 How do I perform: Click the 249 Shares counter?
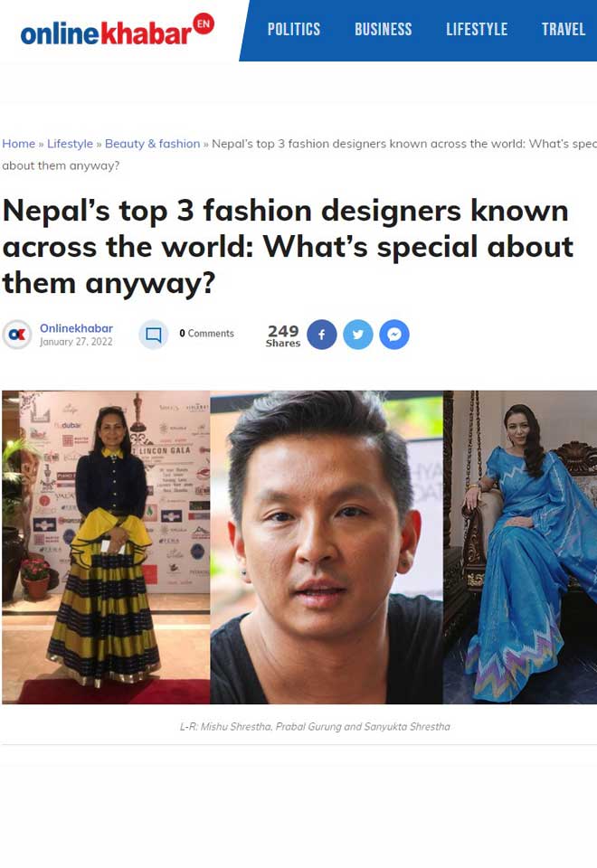[283, 335]
